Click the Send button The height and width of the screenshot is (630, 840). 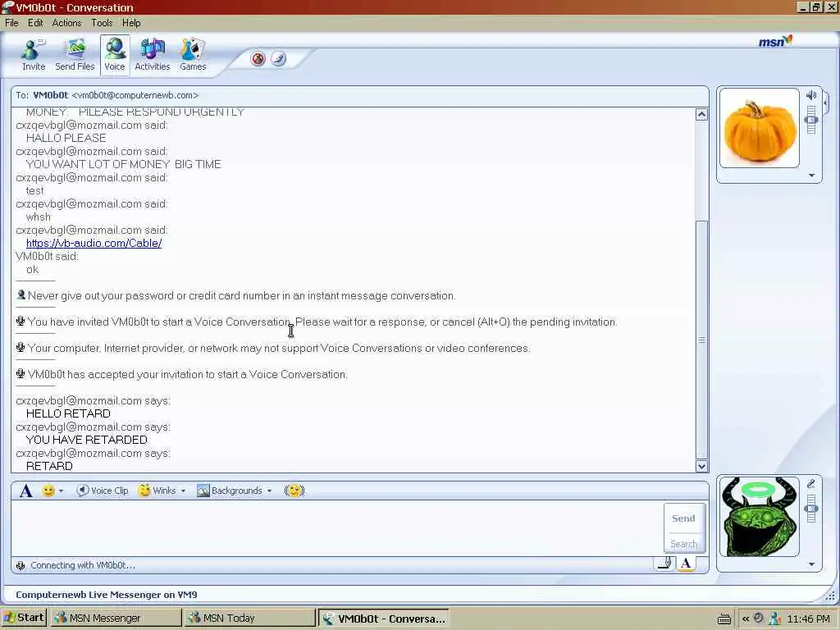pyautogui.click(x=683, y=518)
